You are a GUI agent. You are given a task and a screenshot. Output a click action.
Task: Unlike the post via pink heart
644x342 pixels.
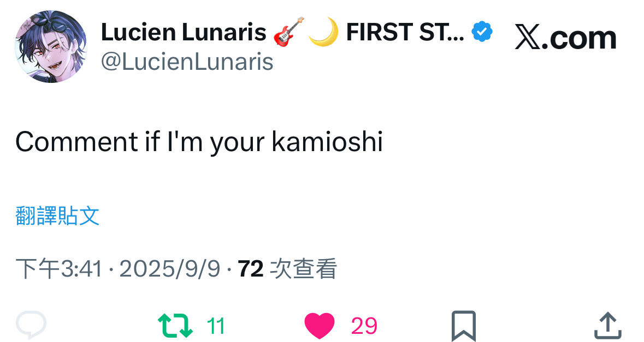[x=319, y=326]
